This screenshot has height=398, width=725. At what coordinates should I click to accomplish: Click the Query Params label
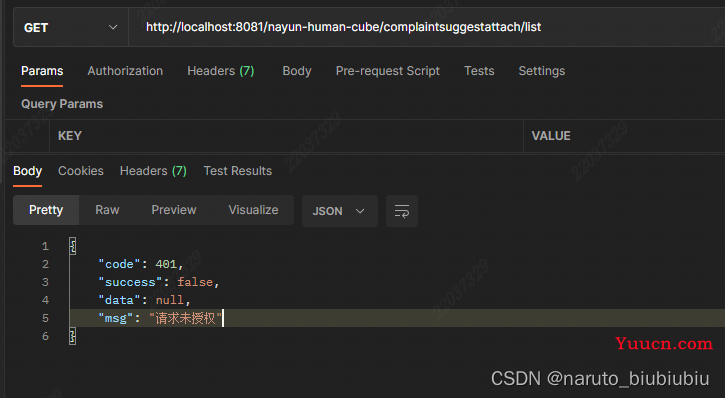pos(62,104)
